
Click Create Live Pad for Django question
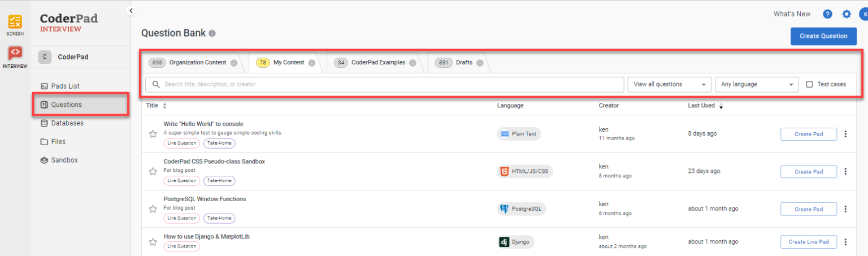tap(809, 242)
